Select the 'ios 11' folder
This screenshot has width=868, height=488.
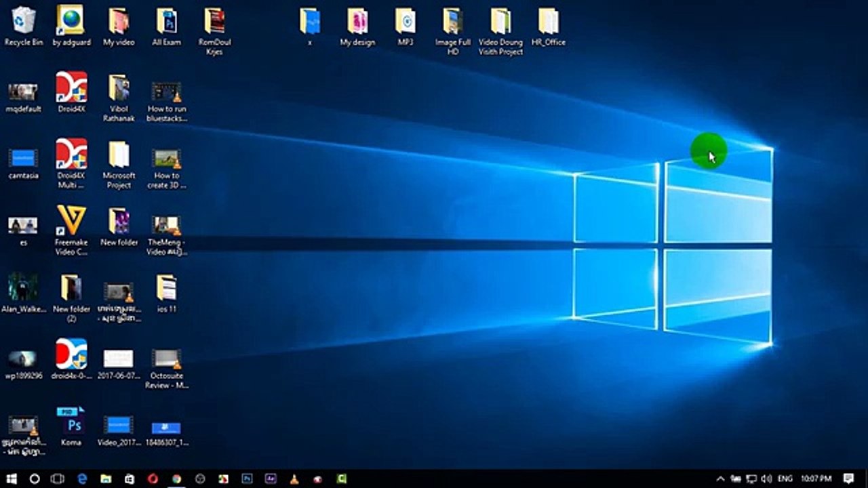tap(166, 293)
